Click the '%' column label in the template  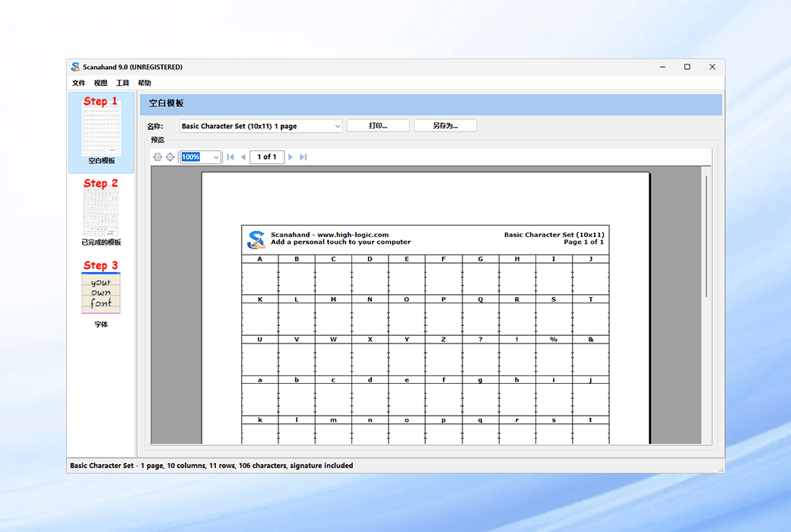pyautogui.click(x=554, y=340)
